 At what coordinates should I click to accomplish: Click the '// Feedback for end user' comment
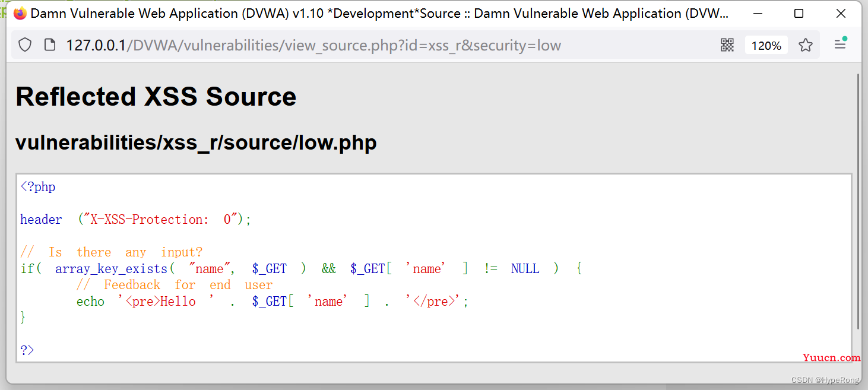coord(175,285)
